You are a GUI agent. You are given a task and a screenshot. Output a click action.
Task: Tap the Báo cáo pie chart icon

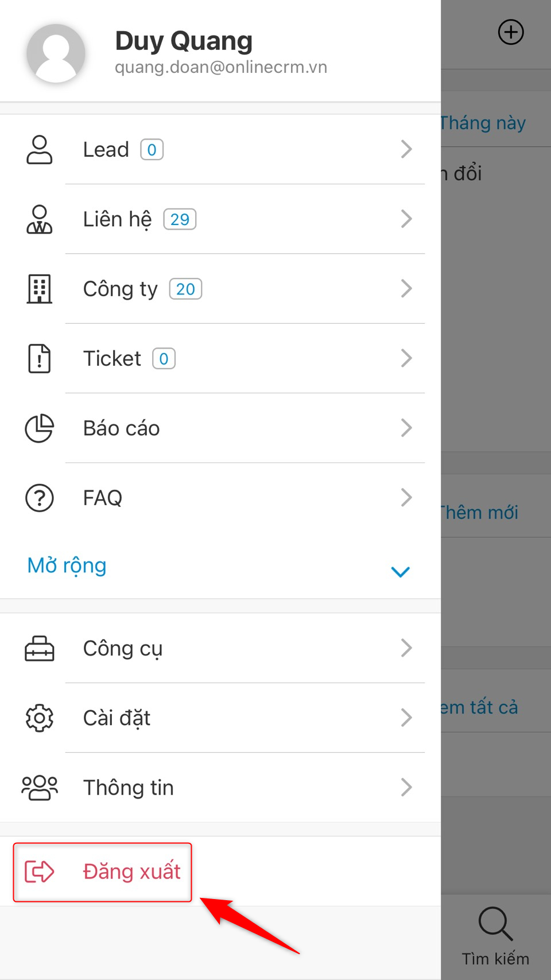[39, 428]
